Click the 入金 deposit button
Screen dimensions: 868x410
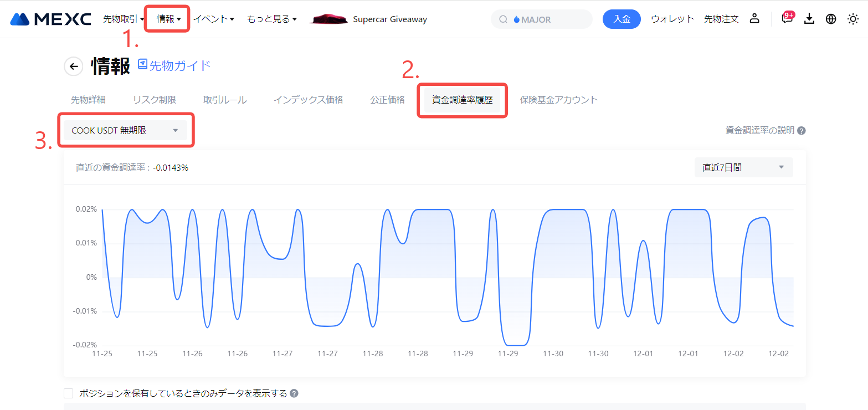point(622,19)
